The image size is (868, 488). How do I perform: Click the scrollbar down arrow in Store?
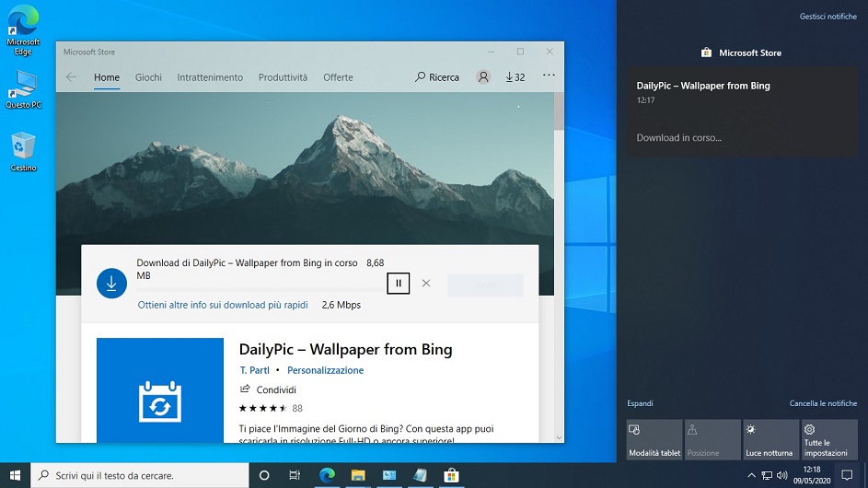[x=559, y=437]
